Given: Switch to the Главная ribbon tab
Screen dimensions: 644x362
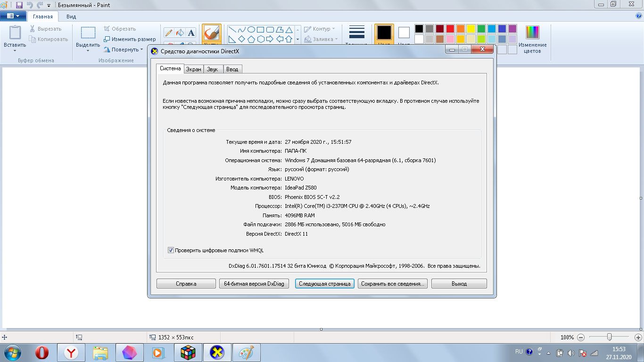Looking at the screenshot, I should (x=43, y=16).
